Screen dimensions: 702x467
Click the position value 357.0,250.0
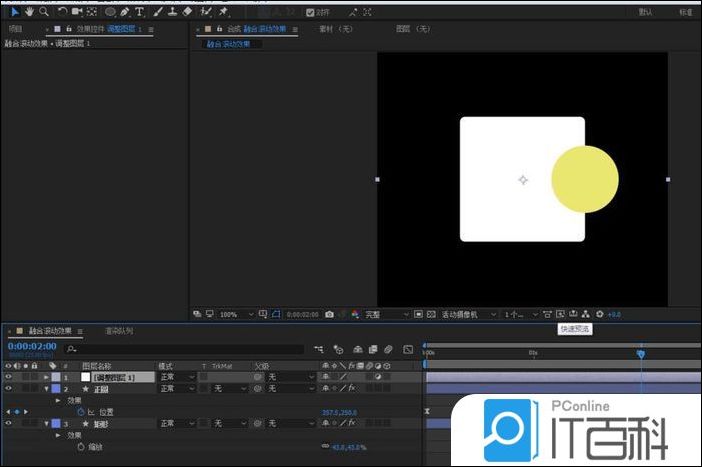[x=338, y=412]
